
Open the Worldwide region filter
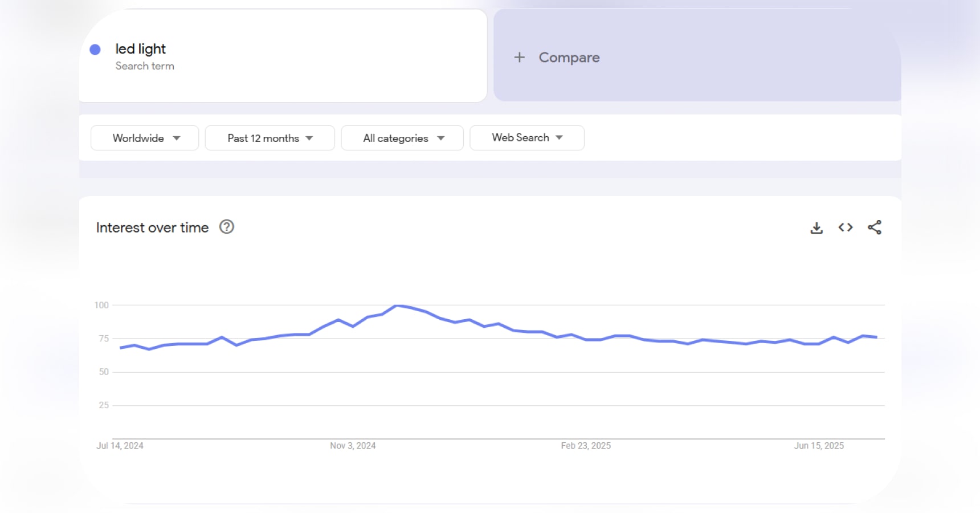(144, 138)
